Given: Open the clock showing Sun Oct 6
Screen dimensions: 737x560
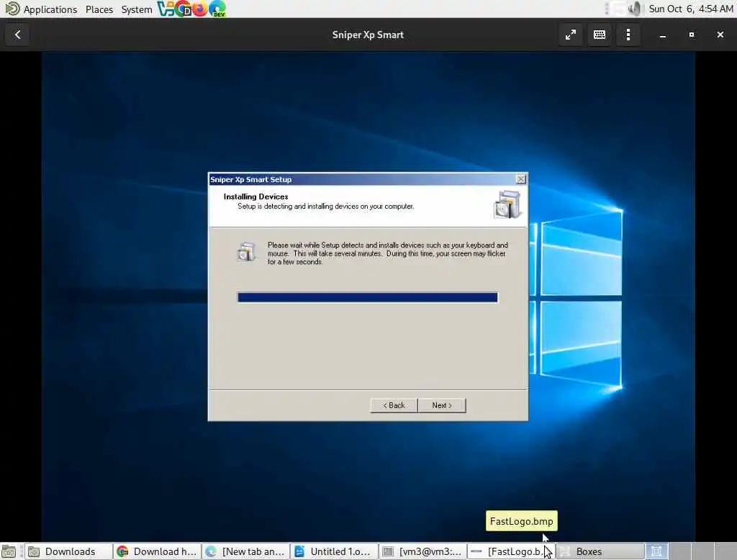Looking at the screenshot, I should pos(691,9).
